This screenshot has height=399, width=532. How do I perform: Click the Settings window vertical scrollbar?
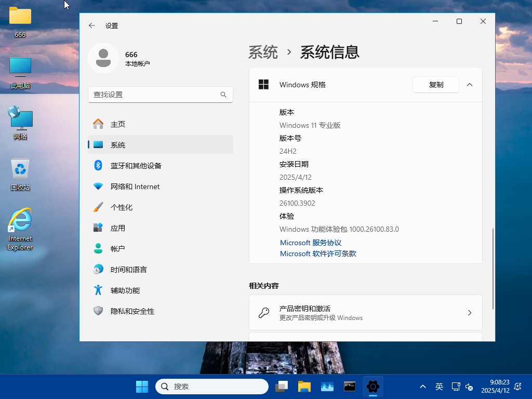(x=493, y=269)
